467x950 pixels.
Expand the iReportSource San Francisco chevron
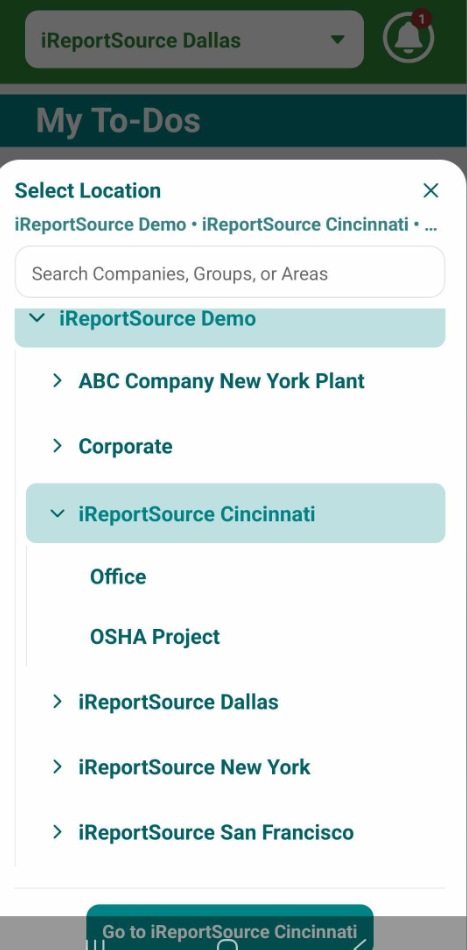click(58, 832)
